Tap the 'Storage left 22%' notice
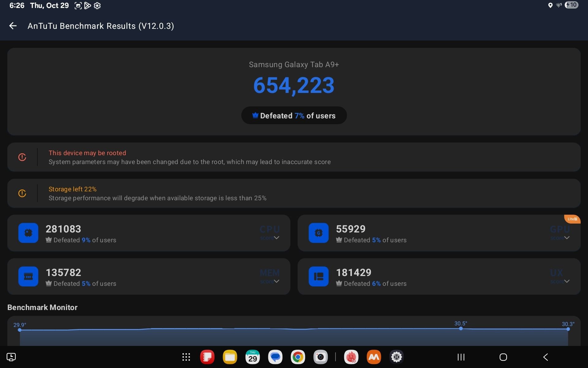 click(x=294, y=193)
